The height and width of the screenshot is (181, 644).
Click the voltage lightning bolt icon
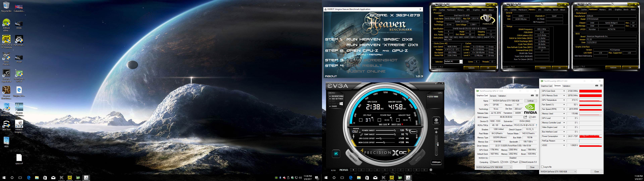click(354, 136)
